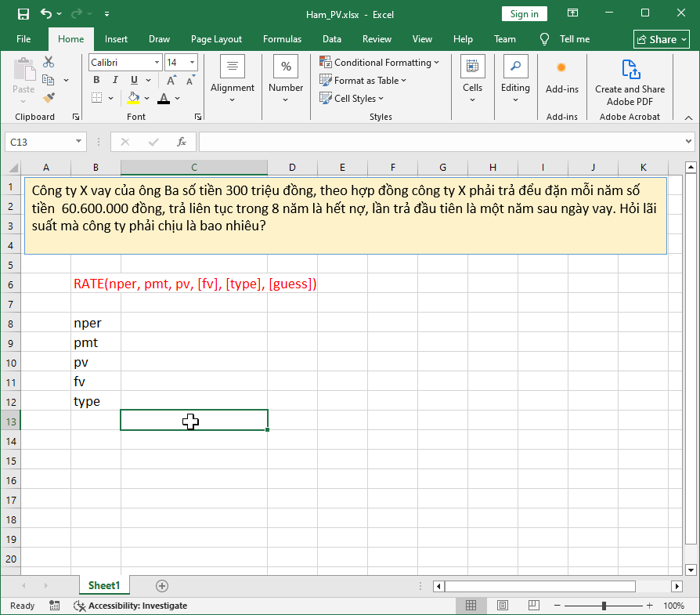Image resolution: width=700 pixels, height=615 pixels.
Task: Open the font name dropdown showing Calibri
Action: click(x=157, y=62)
